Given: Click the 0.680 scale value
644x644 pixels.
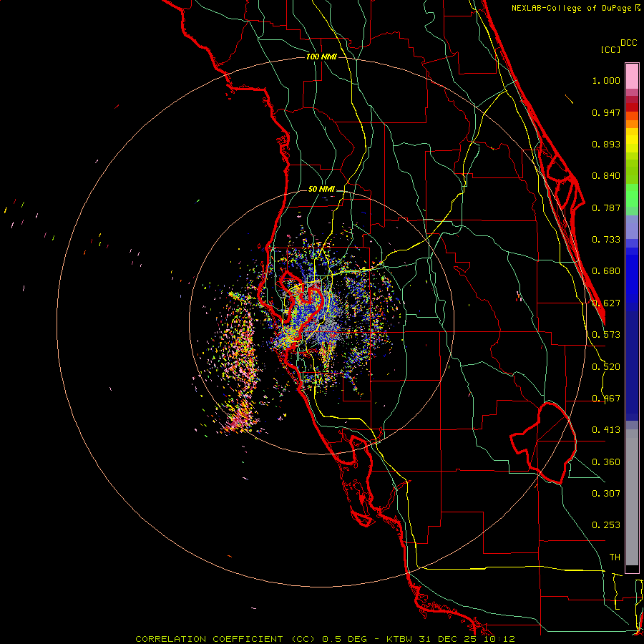Looking at the screenshot, I should pos(606,271).
